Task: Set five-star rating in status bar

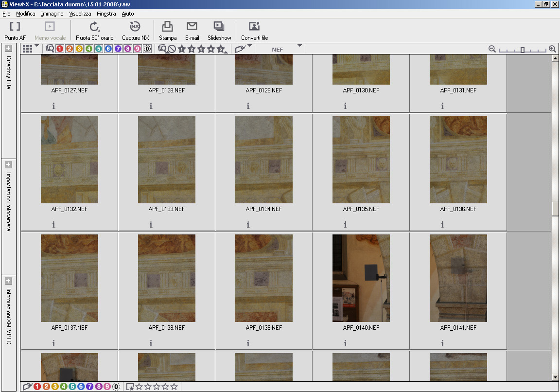Action: tap(174, 387)
